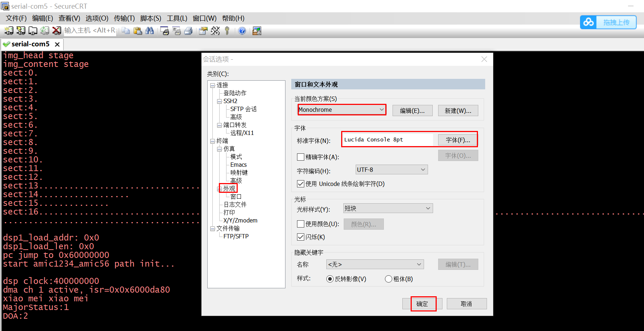Image resolution: width=644 pixels, height=331 pixels.
Task: Open Quick Connect from the toolbar
Action: [21, 31]
